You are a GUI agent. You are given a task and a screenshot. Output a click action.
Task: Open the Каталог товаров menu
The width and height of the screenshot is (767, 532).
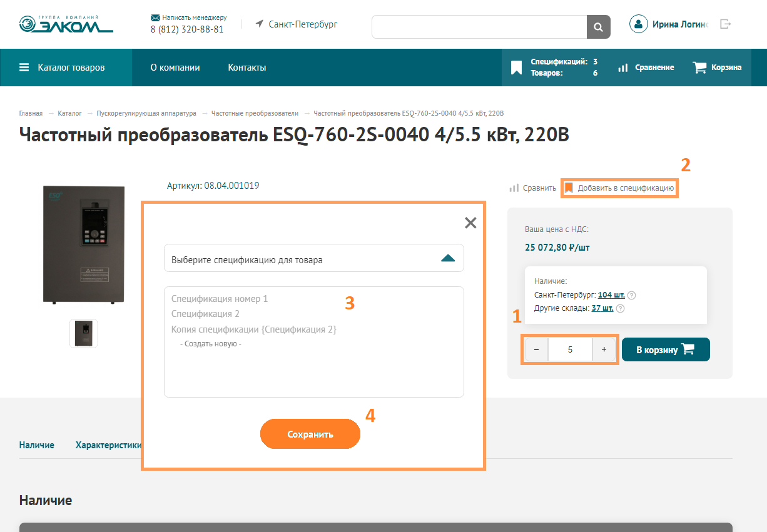pyautogui.click(x=63, y=68)
